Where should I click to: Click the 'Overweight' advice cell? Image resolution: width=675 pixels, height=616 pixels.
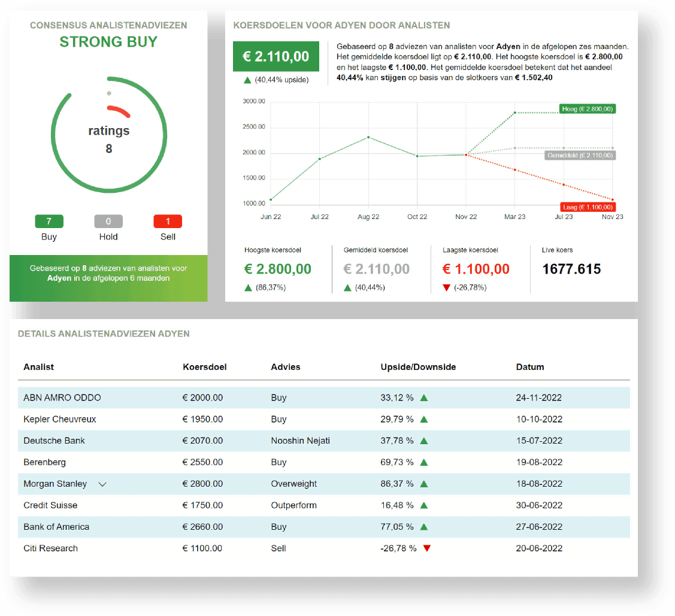pos(294,484)
